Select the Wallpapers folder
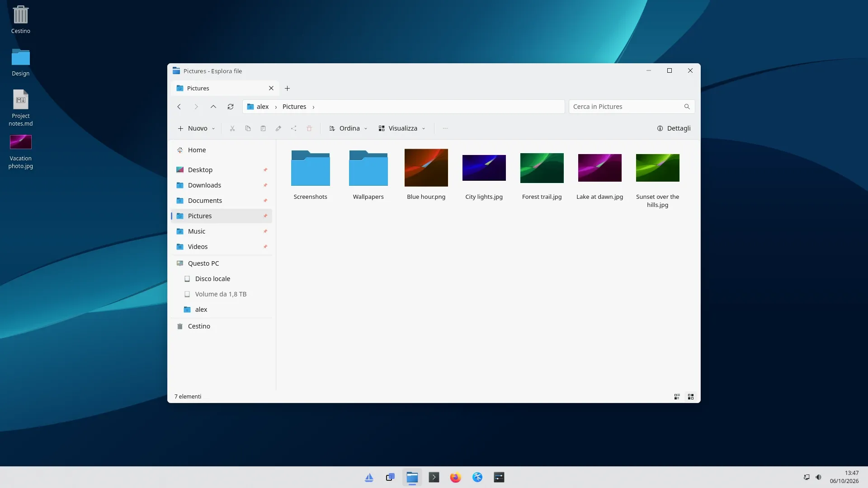 (x=368, y=175)
